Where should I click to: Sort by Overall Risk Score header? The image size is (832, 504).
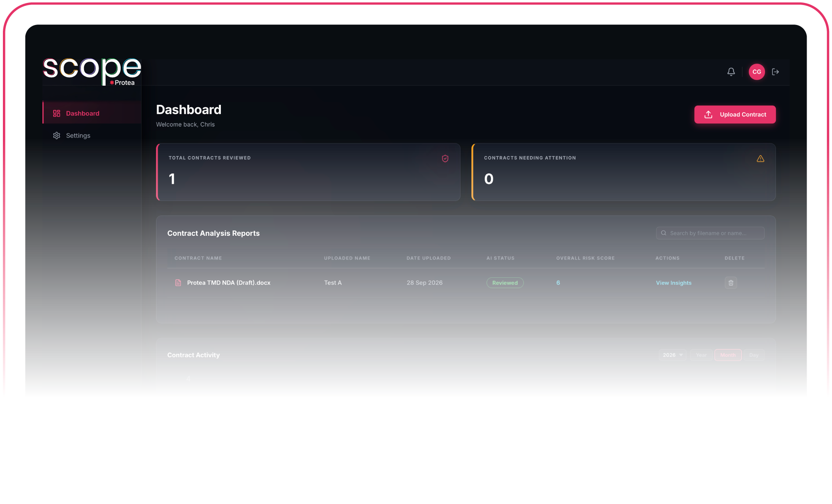pyautogui.click(x=585, y=258)
